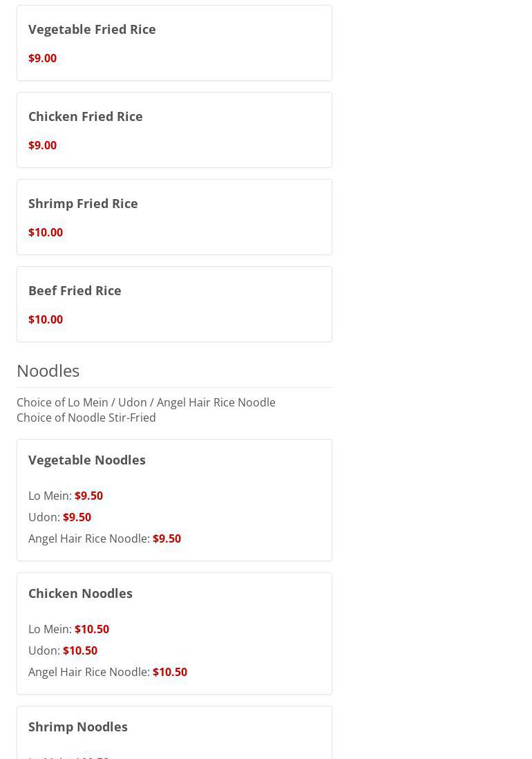Select the Beef Fried Rice item

coord(174,304)
